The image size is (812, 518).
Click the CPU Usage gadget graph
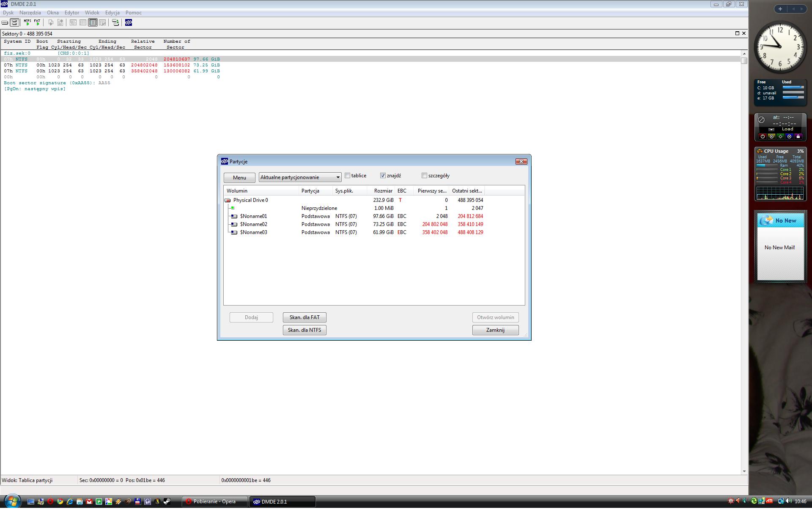[x=780, y=193]
